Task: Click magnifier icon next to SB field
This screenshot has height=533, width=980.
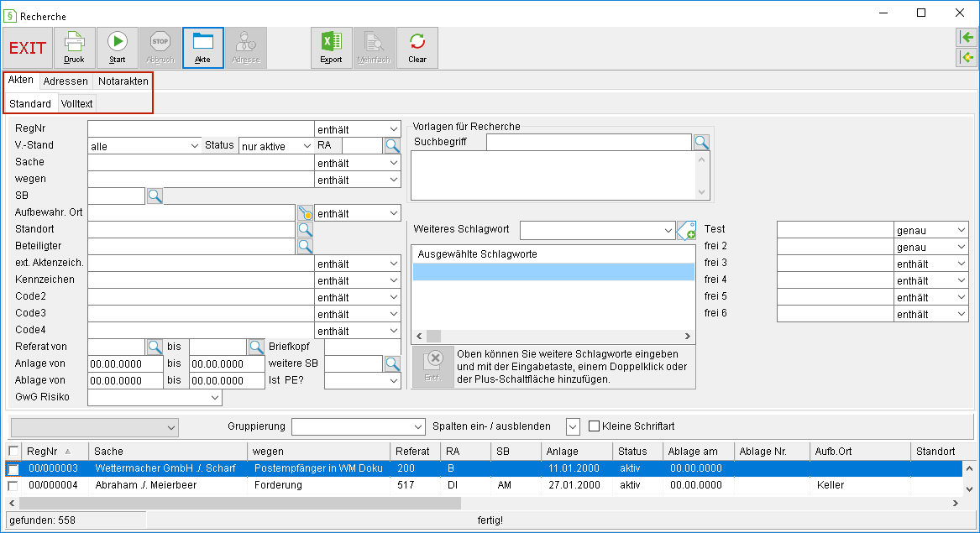Action: (x=155, y=196)
